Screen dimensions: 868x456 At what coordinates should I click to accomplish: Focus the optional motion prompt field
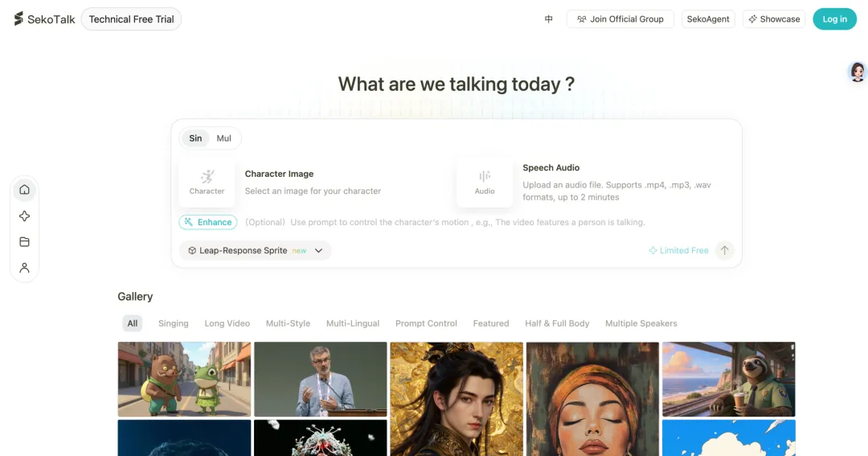[x=468, y=222]
